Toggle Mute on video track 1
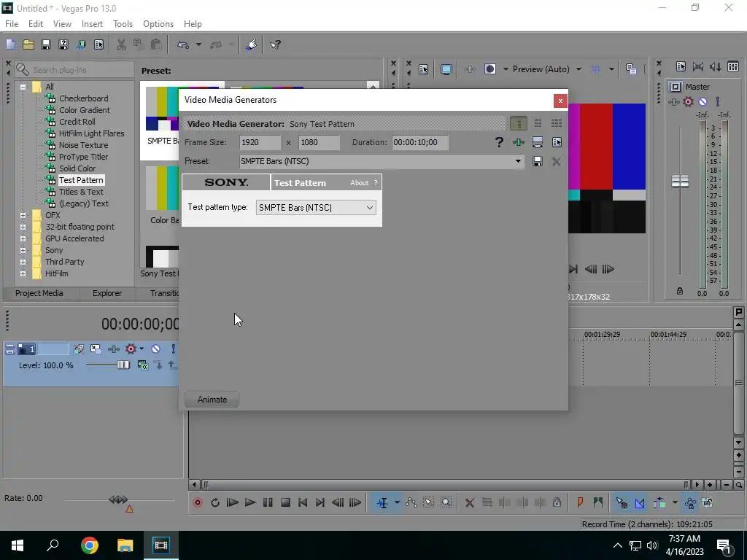This screenshot has width=747, height=560. pos(155,349)
